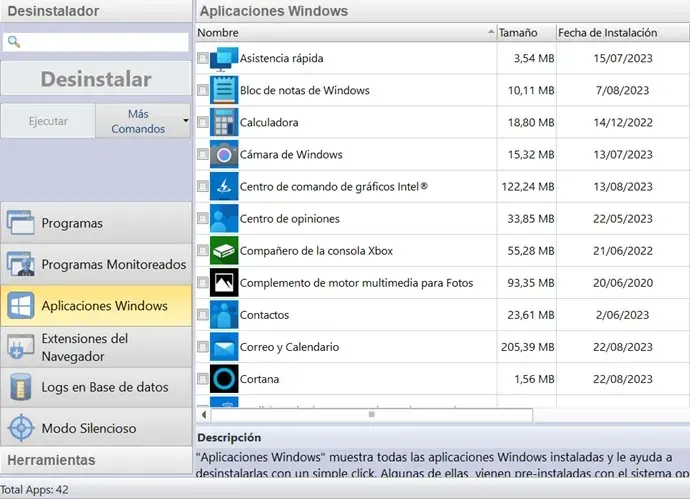
Task: Tick the Calculadora checkbox
Action: coord(203,122)
